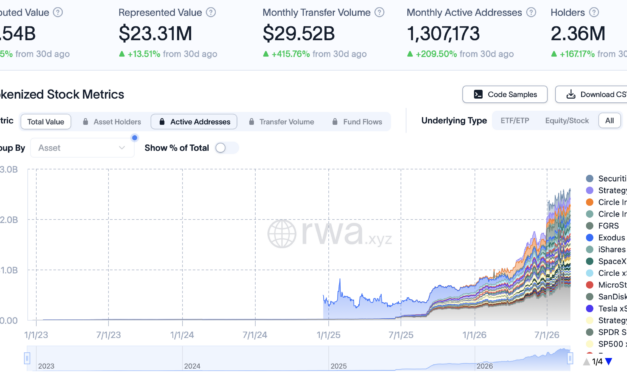
Task: Click the help icon beside Monthly Active Addresses
Action: (x=531, y=12)
